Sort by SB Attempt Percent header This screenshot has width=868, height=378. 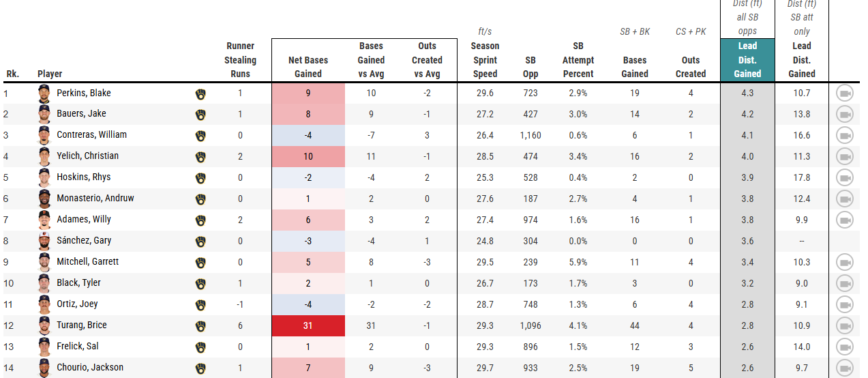(x=578, y=60)
